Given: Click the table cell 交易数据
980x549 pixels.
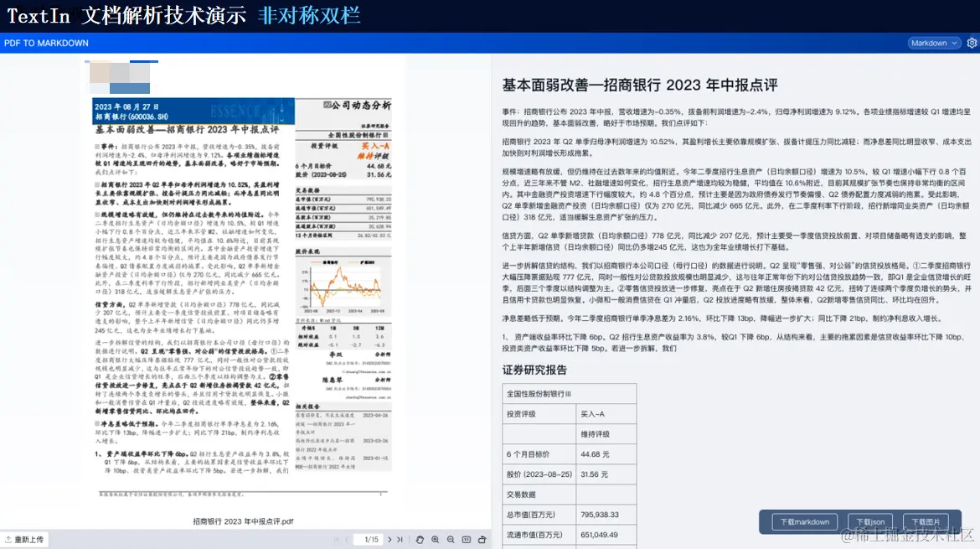Looking at the screenshot, I should coord(539,494).
